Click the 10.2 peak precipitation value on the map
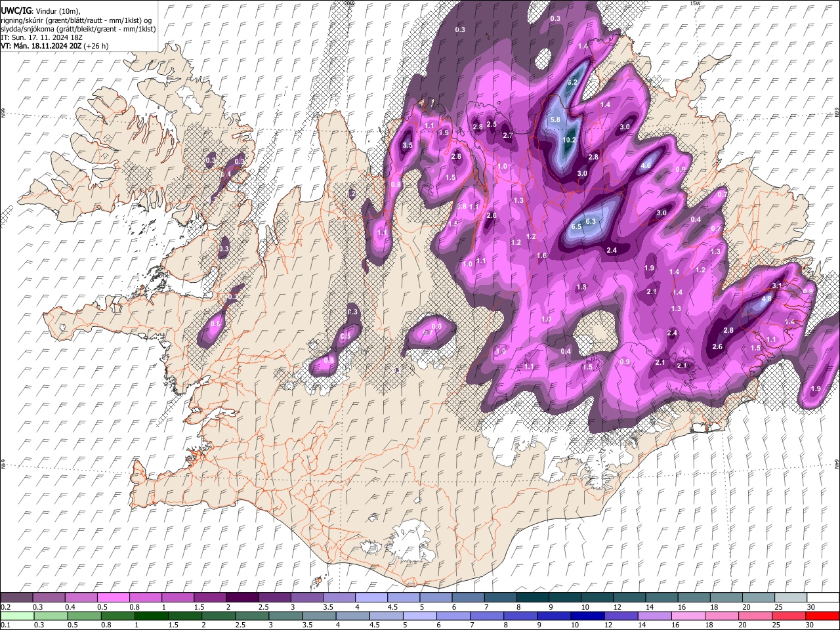This screenshot has width=840, height=630. pos(569,140)
